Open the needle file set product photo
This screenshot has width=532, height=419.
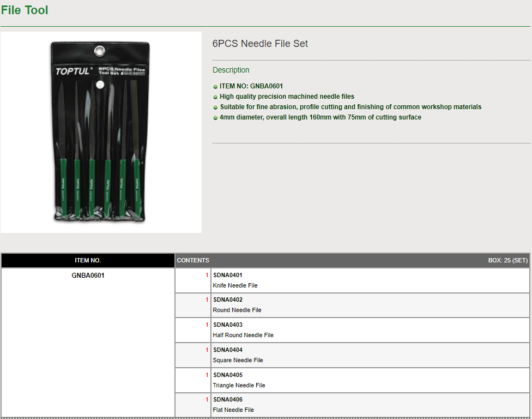[x=101, y=133]
